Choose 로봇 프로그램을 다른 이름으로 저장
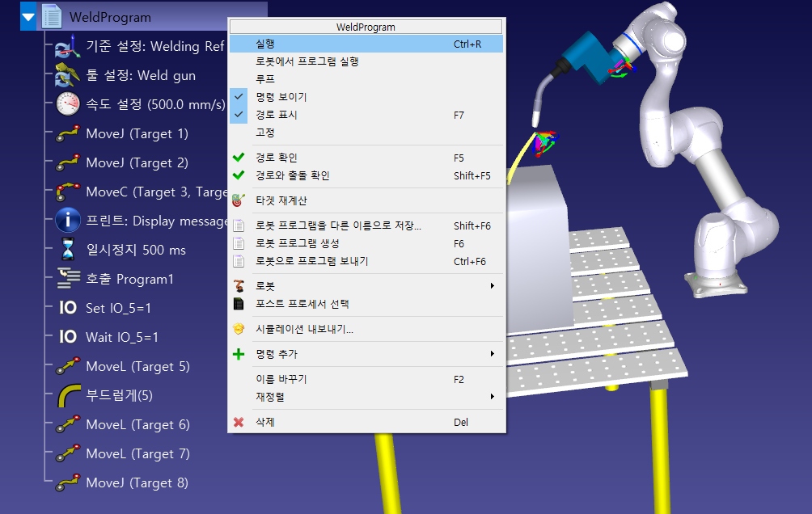812x514 pixels. coord(366,225)
